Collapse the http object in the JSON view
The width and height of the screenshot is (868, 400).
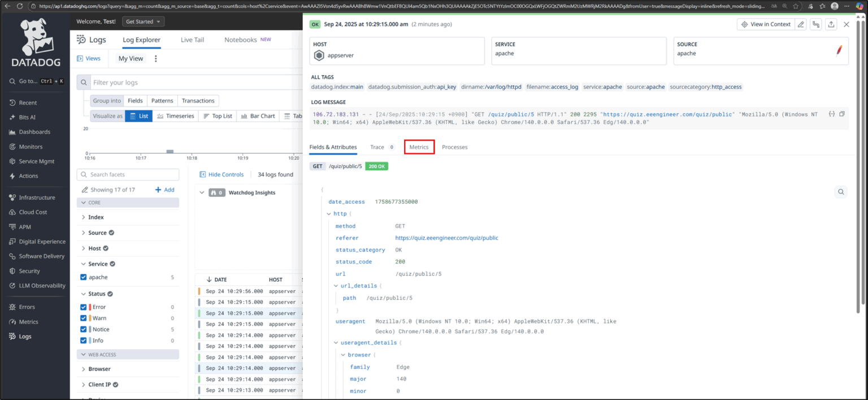click(x=329, y=213)
